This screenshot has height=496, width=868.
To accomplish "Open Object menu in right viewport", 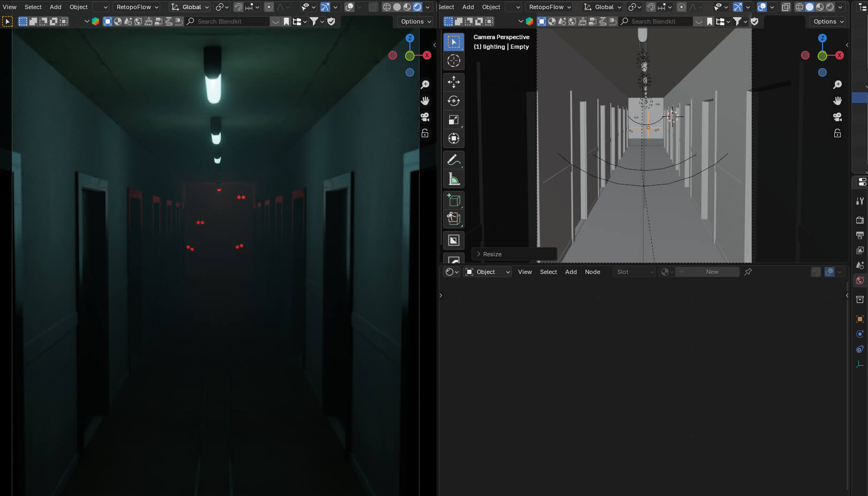I will point(491,7).
